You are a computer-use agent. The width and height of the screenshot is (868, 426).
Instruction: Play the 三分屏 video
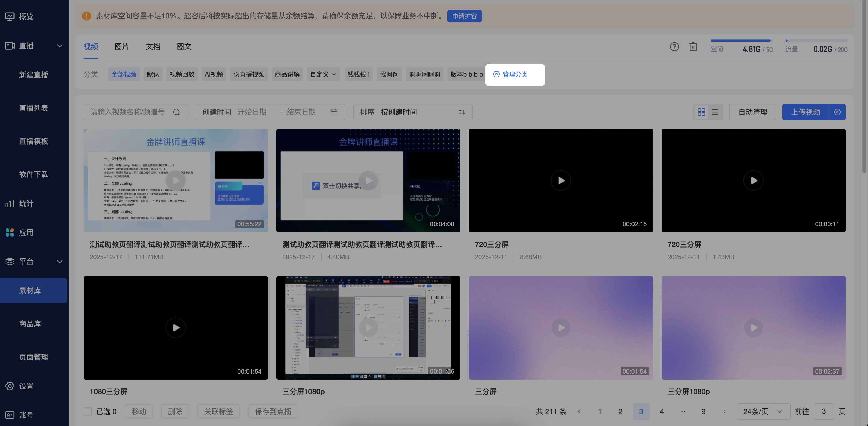pos(561,328)
